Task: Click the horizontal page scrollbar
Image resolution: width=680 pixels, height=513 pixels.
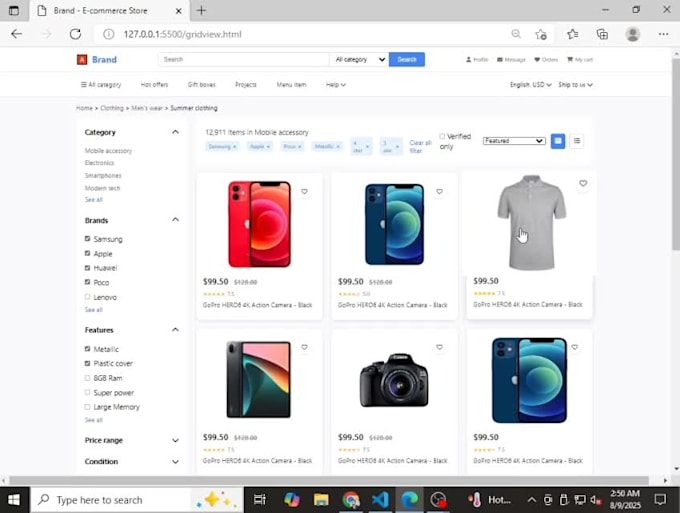Action: tap(329, 480)
